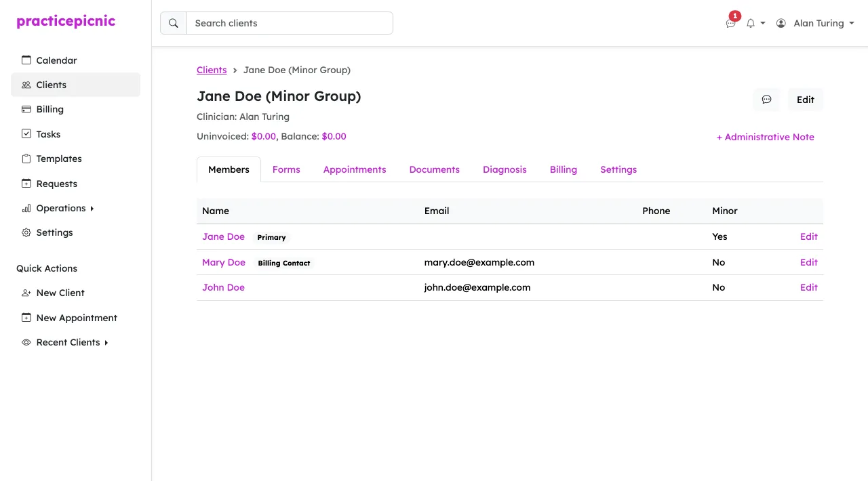Click the New Appointment calendar-plus icon
The width and height of the screenshot is (868, 481).
26,318
